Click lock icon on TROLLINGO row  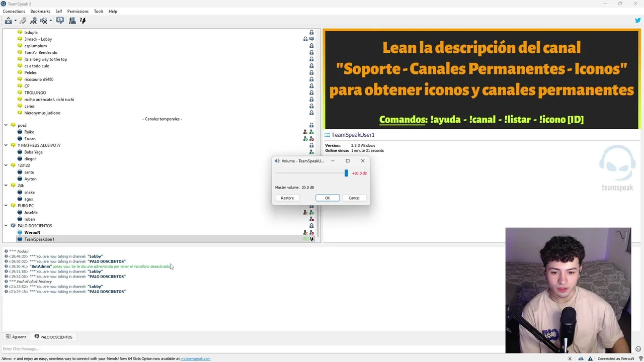[311, 93]
